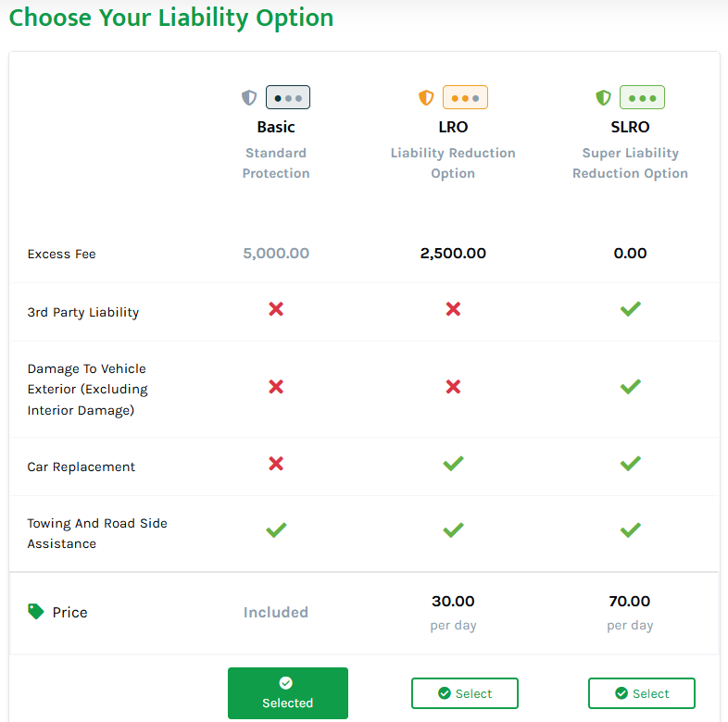Click the Basic Car Replacement red cross
728x722 pixels.
[276, 464]
